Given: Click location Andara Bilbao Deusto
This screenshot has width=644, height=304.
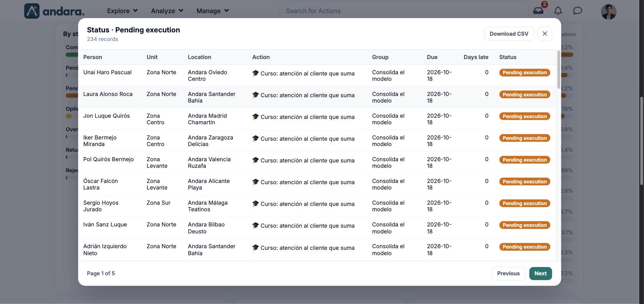Looking at the screenshot, I should coord(206,228).
